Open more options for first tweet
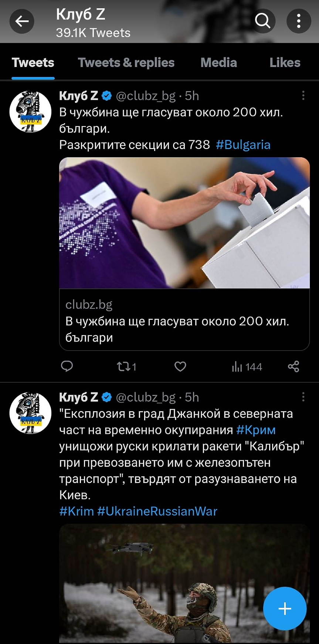This screenshot has width=319, height=644. coord(303,96)
